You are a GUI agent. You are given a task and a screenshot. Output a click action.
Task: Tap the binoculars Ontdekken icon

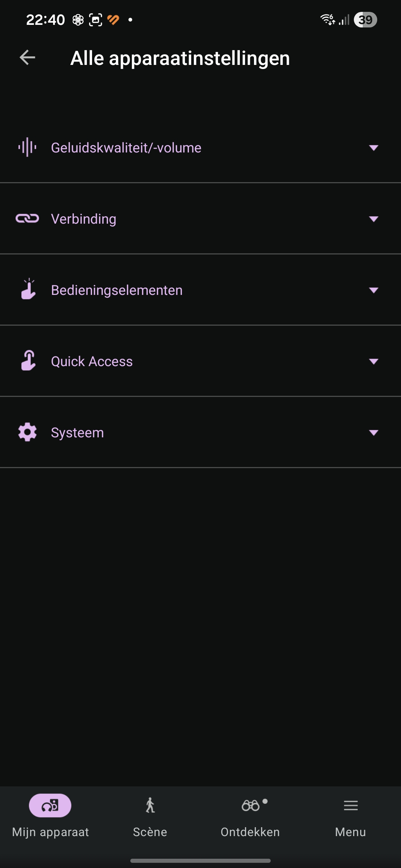[x=251, y=805]
